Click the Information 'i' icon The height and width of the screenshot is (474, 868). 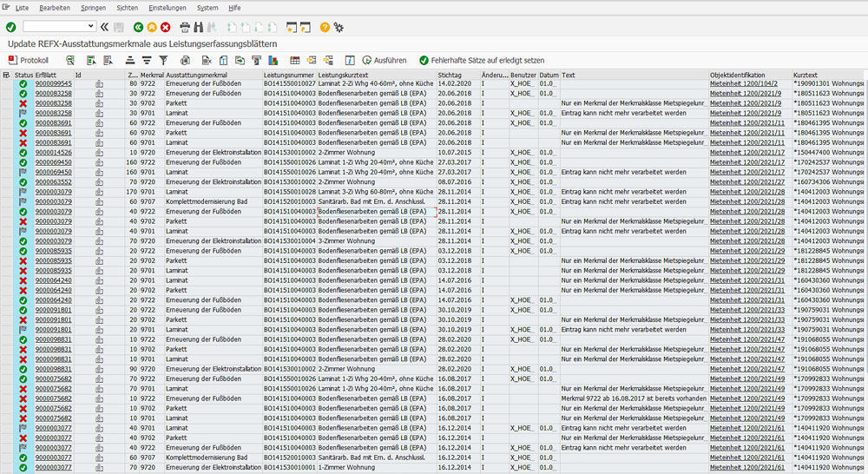tap(349, 61)
